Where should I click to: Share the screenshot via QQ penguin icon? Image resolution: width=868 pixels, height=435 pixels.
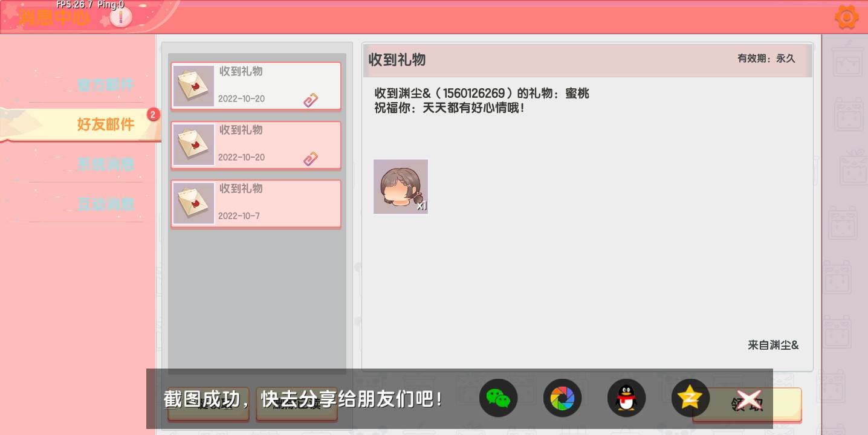point(627,398)
